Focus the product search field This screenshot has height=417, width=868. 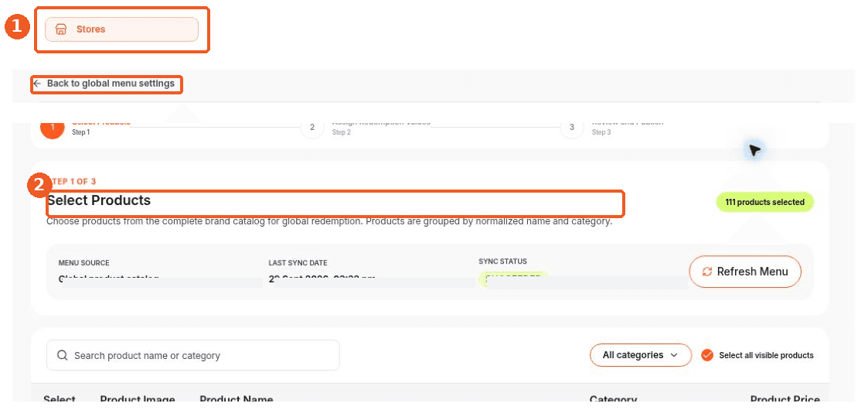tap(192, 356)
